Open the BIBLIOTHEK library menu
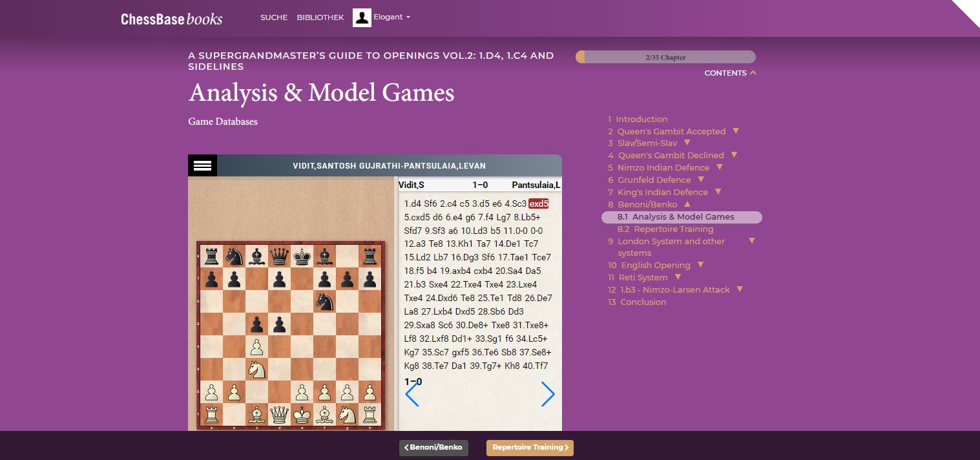Viewport: 980px width, 460px height. pyautogui.click(x=320, y=17)
